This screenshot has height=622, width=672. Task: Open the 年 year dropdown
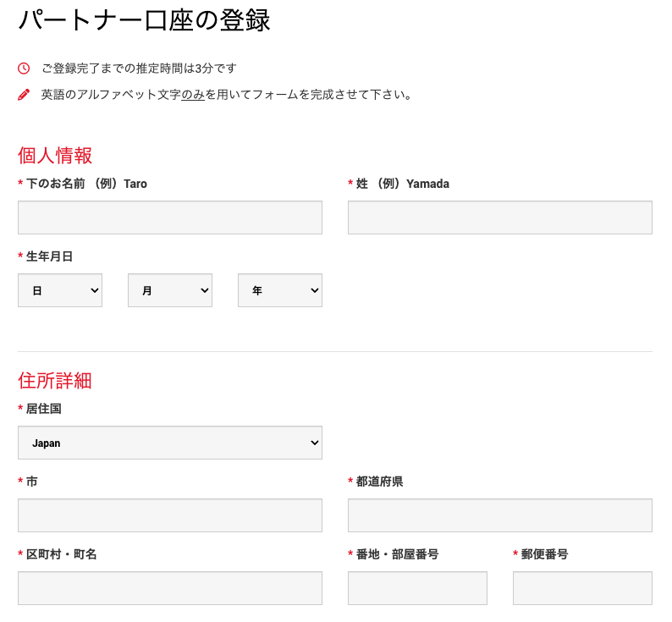click(279, 290)
